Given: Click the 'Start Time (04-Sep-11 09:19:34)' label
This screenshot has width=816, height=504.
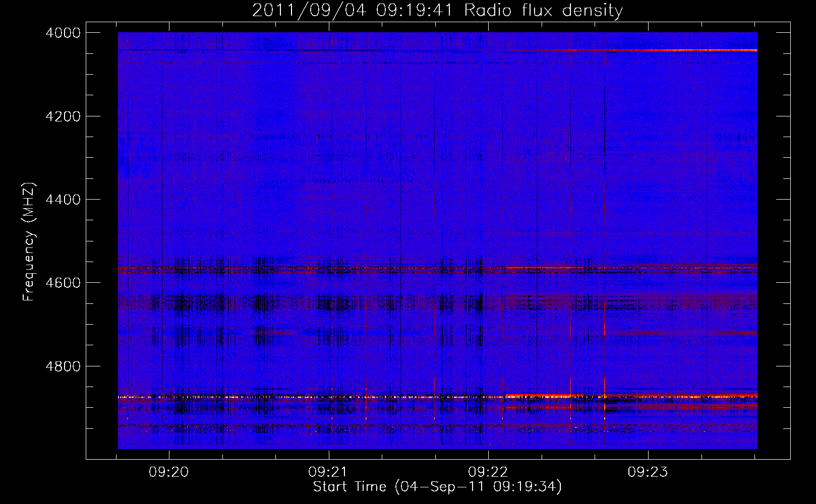Looking at the screenshot, I should 437,487.
